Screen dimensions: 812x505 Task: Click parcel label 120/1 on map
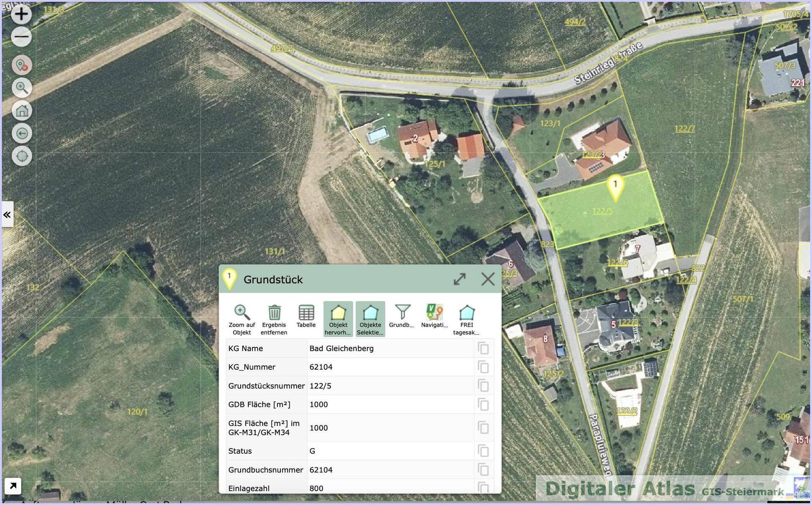pos(137,412)
